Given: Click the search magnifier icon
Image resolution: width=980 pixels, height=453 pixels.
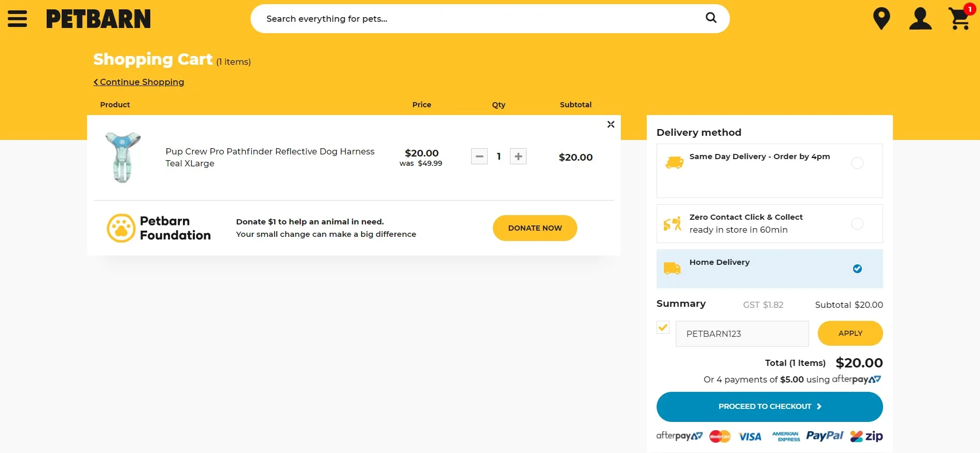Looking at the screenshot, I should click(x=711, y=18).
